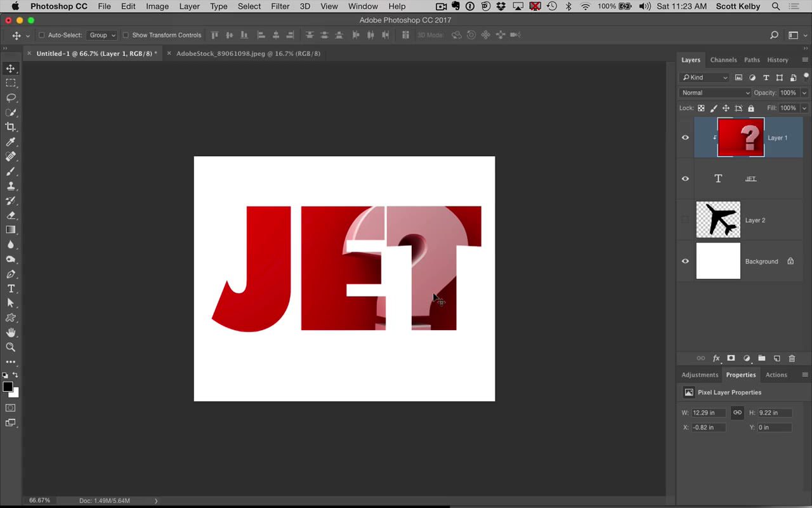The width and height of the screenshot is (812, 508).
Task: Activate the Crop tool
Action: coord(10,127)
